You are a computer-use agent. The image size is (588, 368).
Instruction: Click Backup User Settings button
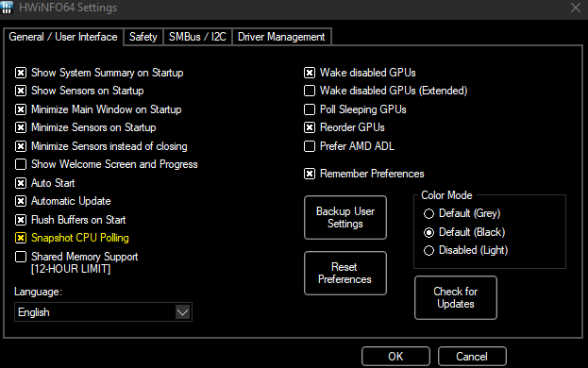[345, 217]
